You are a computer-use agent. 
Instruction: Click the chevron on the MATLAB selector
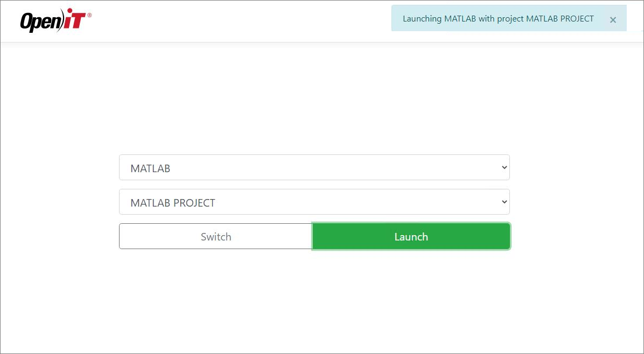[503, 167]
